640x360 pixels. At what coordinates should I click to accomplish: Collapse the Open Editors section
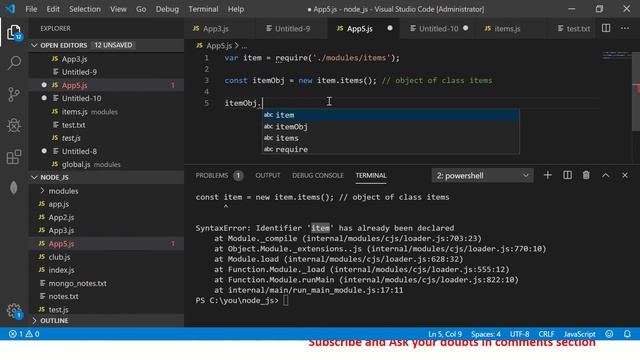point(34,45)
